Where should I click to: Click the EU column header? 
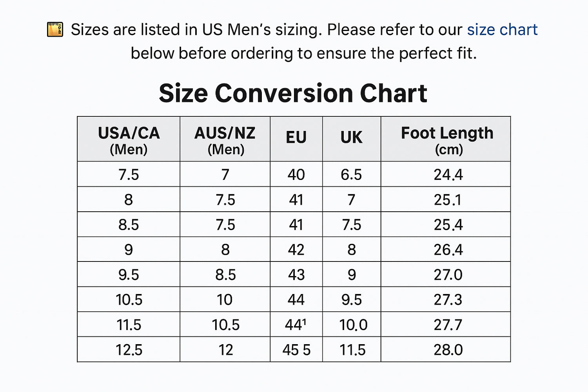(296, 138)
